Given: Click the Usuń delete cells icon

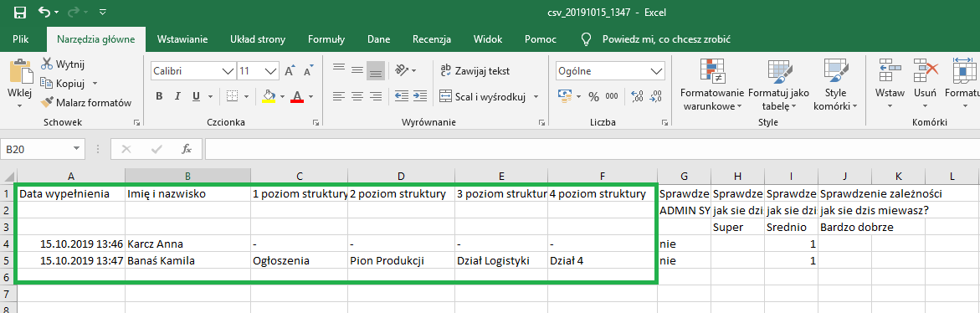Looking at the screenshot, I should [x=926, y=70].
